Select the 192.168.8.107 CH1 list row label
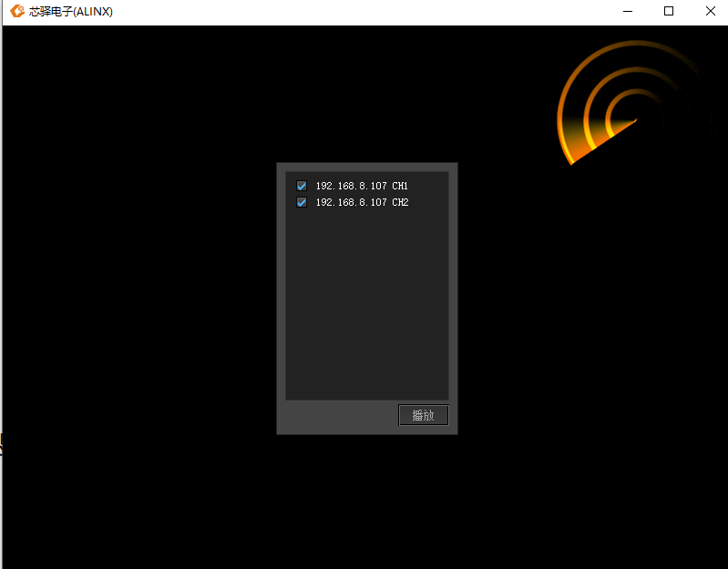 coord(362,186)
